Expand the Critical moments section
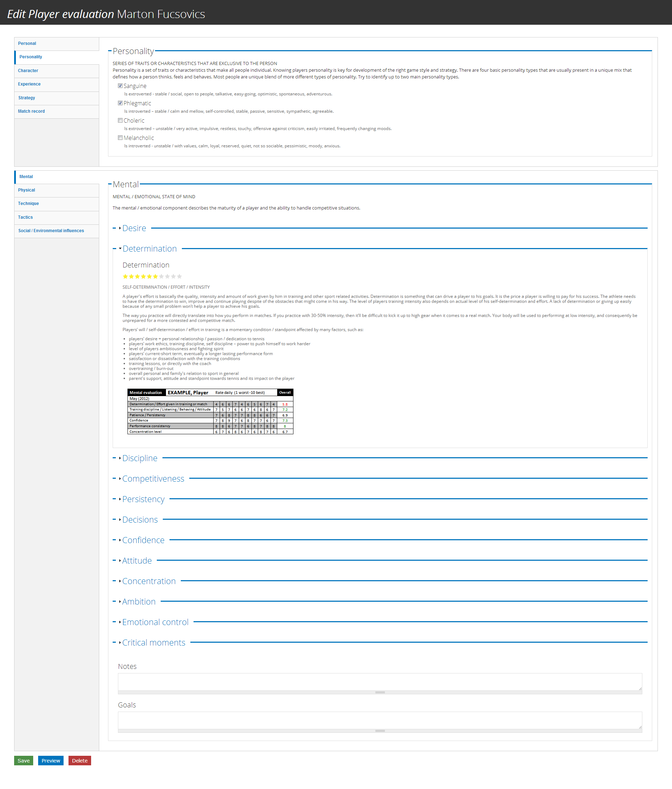 pos(153,643)
